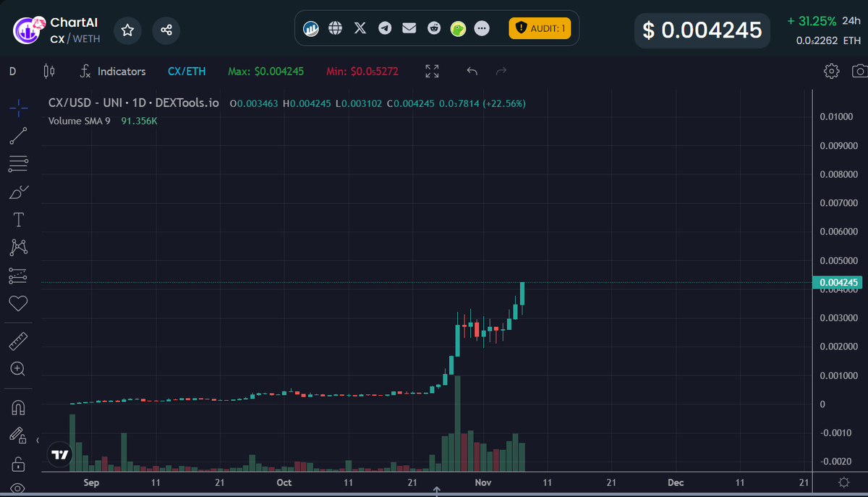Activate the zoom-in tool

pos(18,369)
